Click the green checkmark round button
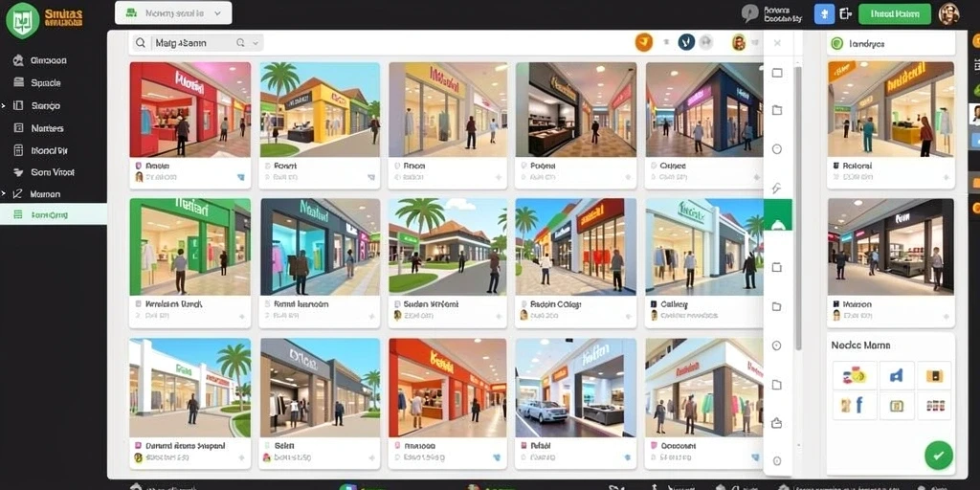The height and width of the screenshot is (490, 980). click(938, 455)
